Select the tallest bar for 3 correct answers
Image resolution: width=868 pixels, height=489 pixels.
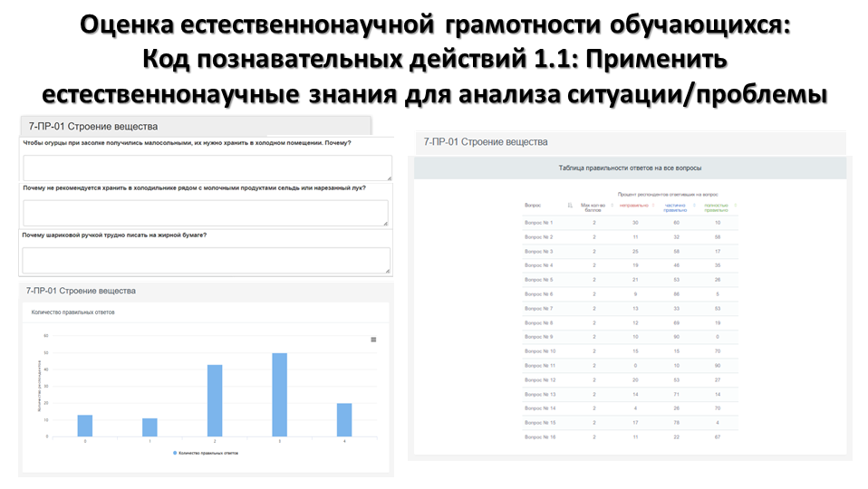[279, 395]
